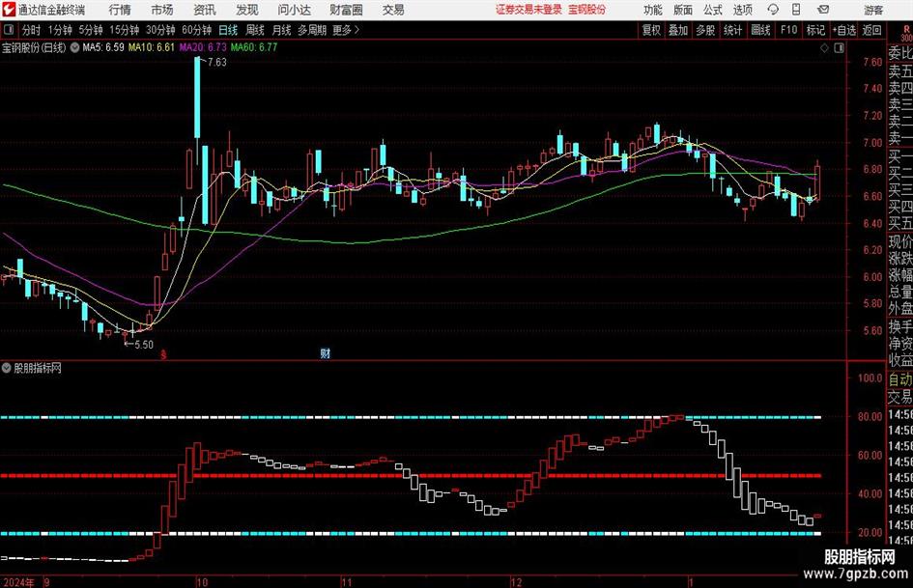Open the 发现 menu
Viewport: 913px width, 588px height.
point(247,10)
